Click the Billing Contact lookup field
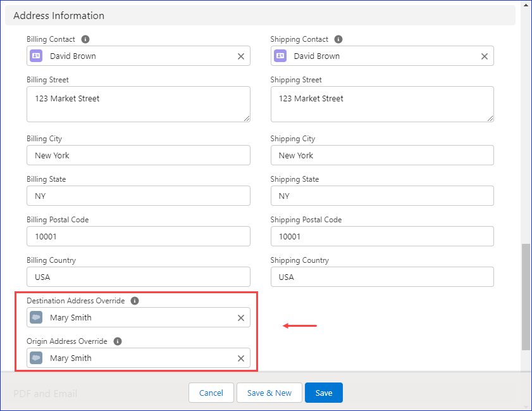 point(139,56)
